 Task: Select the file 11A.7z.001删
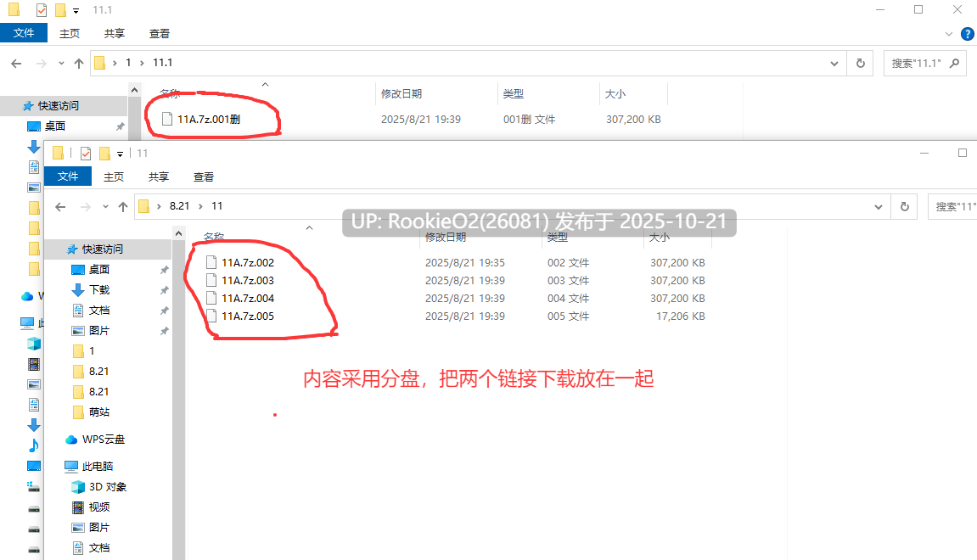coord(209,119)
